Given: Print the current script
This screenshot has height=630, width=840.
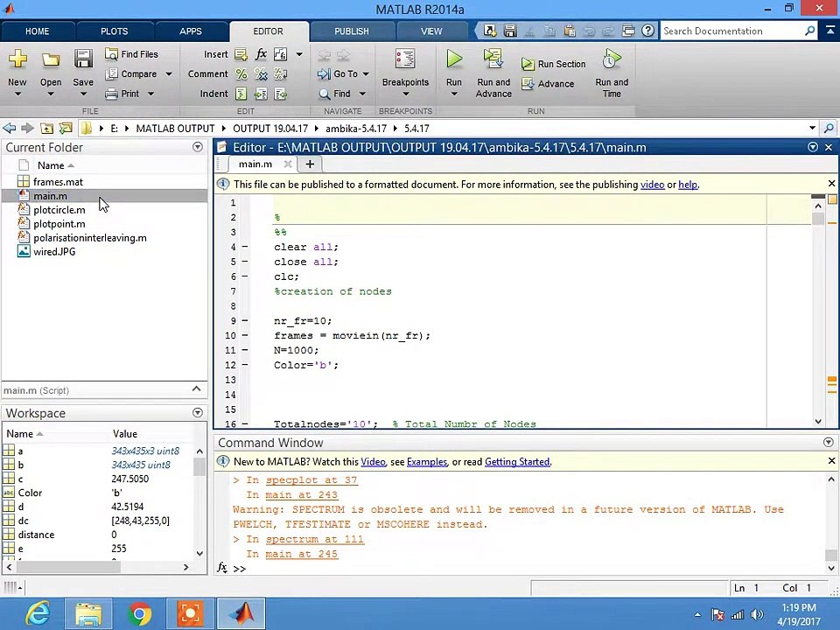Looking at the screenshot, I should click(122, 94).
